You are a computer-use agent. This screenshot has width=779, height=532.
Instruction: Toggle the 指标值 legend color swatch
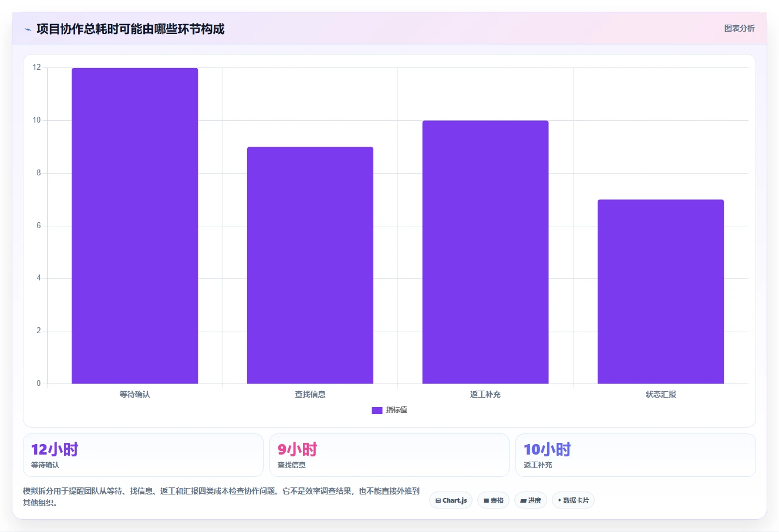[377, 410]
